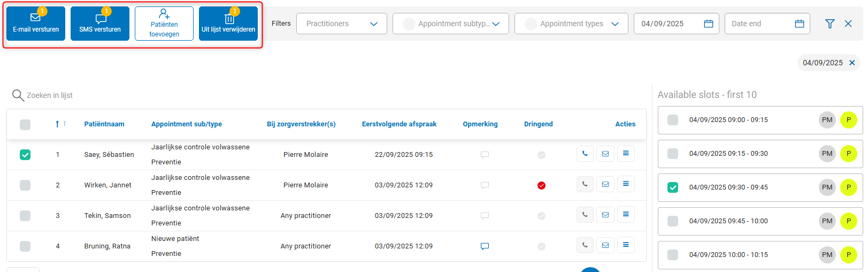Sort by the Patiëntnaam column header
This screenshot has height=272, width=868.
coord(104,124)
